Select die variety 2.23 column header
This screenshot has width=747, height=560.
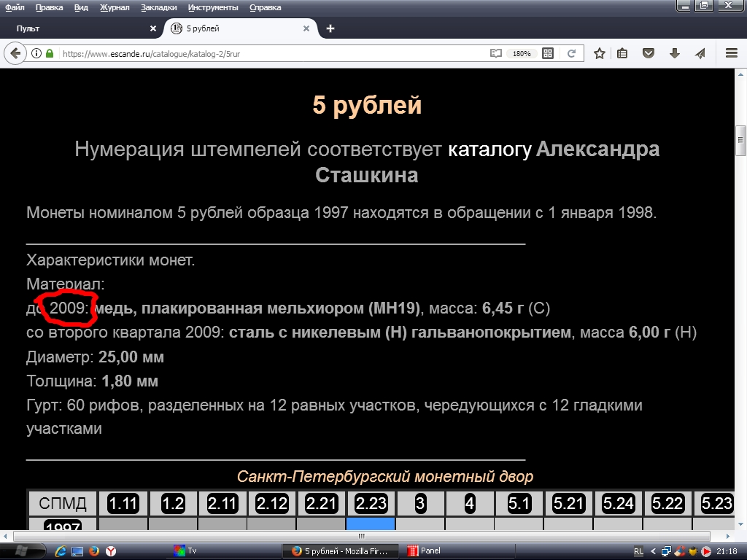(x=371, y=503)
